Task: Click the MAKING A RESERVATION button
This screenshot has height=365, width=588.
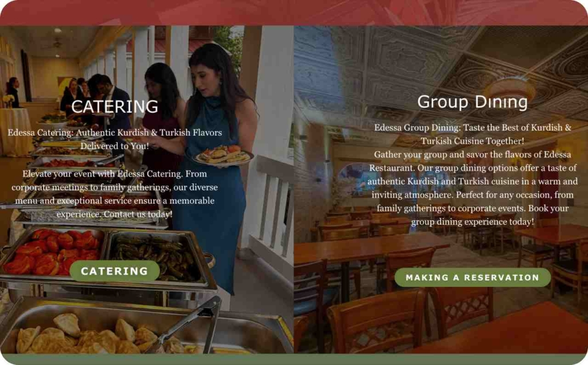Action: coord(473,278)
